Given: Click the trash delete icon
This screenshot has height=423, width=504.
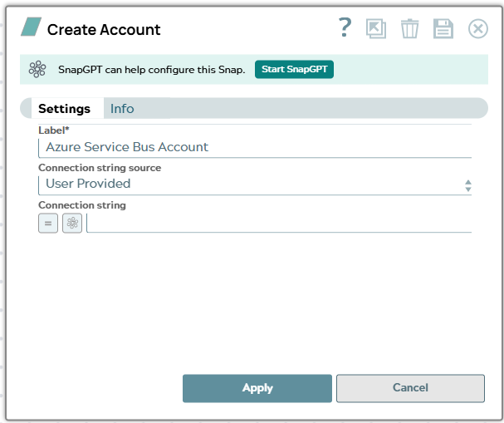Looking at the screenshot, I should pos(409,28).
